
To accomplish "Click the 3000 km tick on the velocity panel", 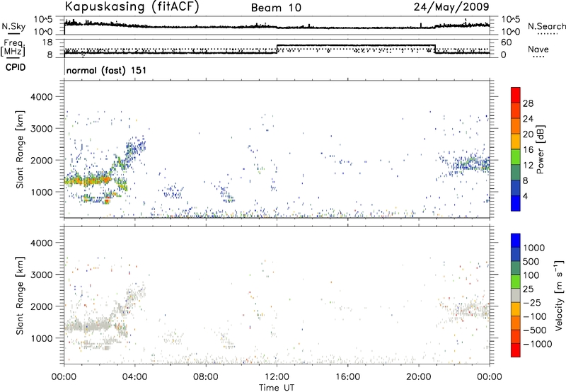I will 42,275.
